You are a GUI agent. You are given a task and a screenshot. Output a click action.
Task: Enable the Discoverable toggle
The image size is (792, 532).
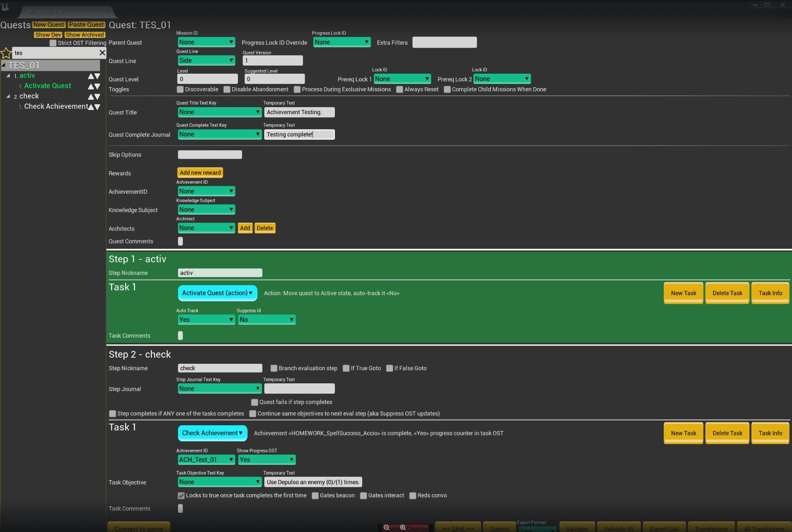pyautogui.click(x=180, y=90)
